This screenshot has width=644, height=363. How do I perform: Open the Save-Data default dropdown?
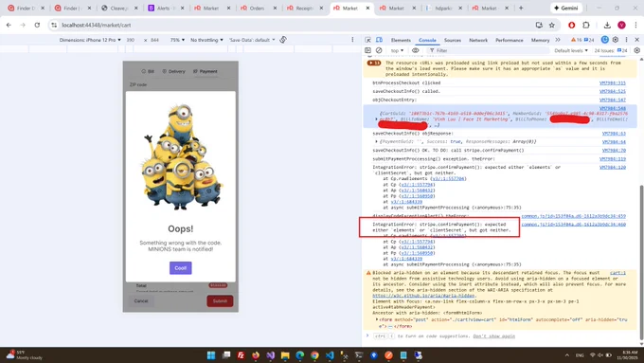pos(252,40)
